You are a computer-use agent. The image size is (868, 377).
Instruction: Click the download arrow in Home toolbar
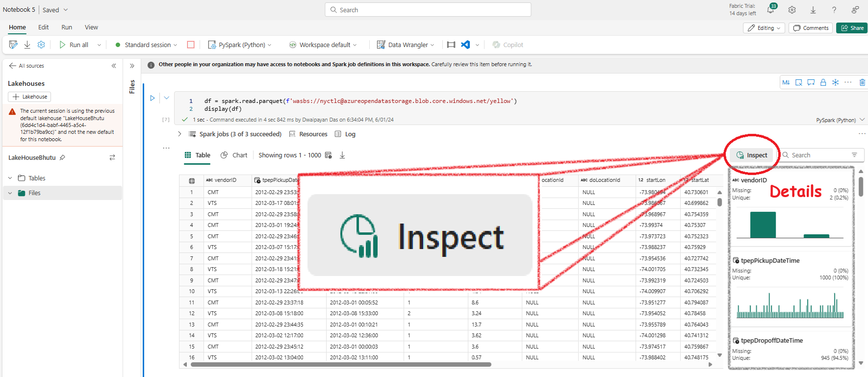pyautogui.click(x=27, y=45)
